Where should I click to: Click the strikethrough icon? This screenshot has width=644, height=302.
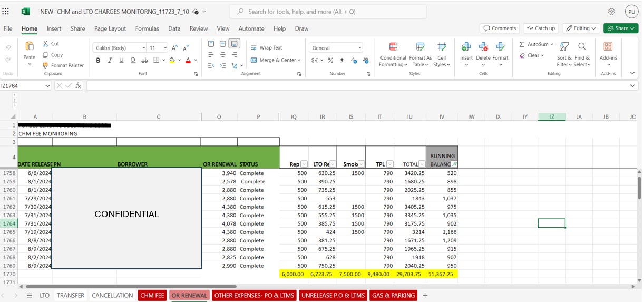pyautogui.click(x=144, y=61)
